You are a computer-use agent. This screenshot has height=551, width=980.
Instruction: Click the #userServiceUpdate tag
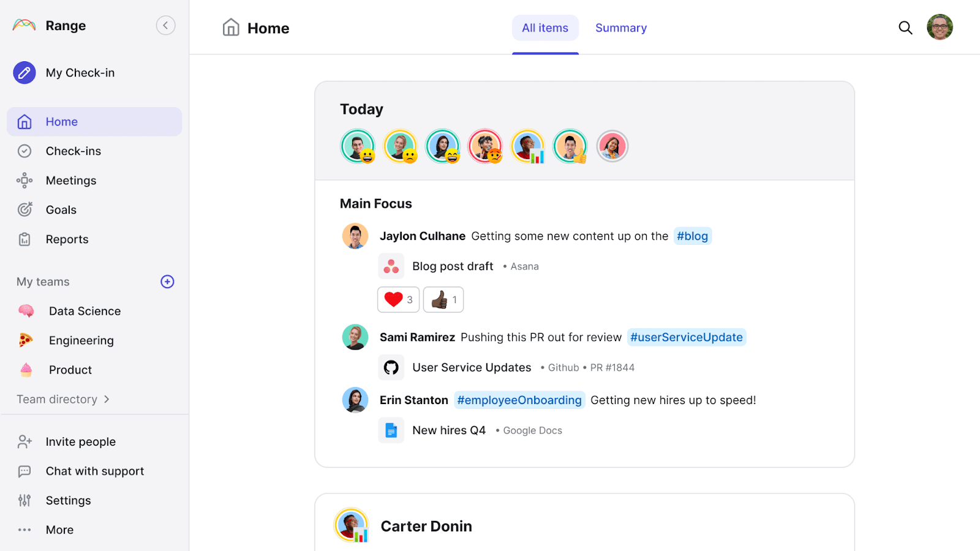(x=687, y=337)
